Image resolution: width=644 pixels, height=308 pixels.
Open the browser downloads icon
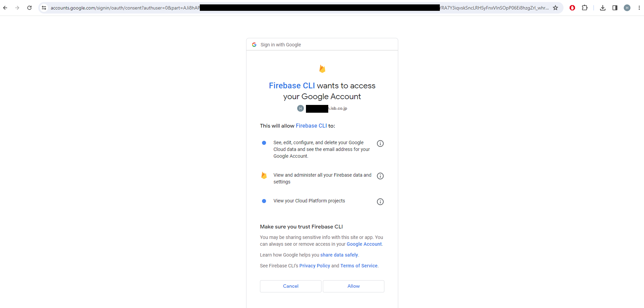pos(603,8)
